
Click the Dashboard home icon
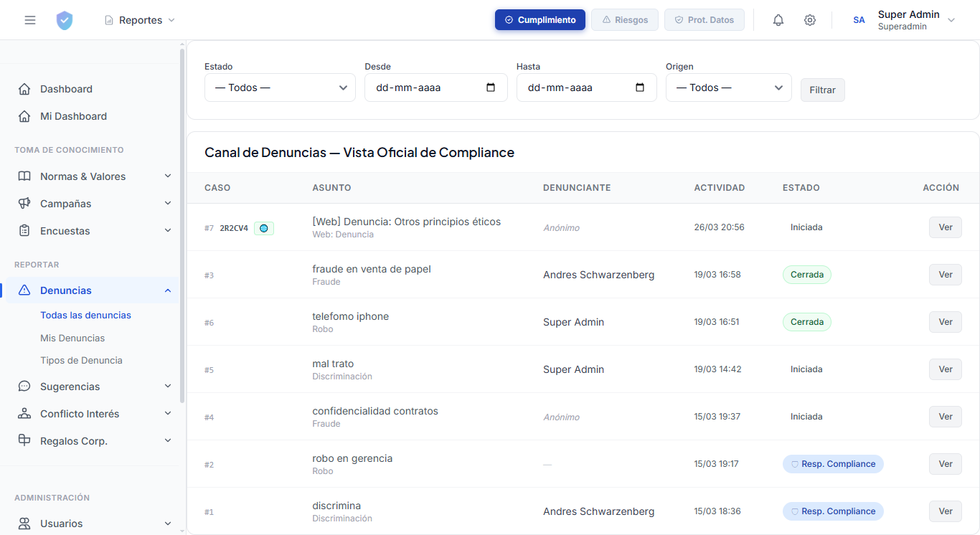(x=24, y=89)
